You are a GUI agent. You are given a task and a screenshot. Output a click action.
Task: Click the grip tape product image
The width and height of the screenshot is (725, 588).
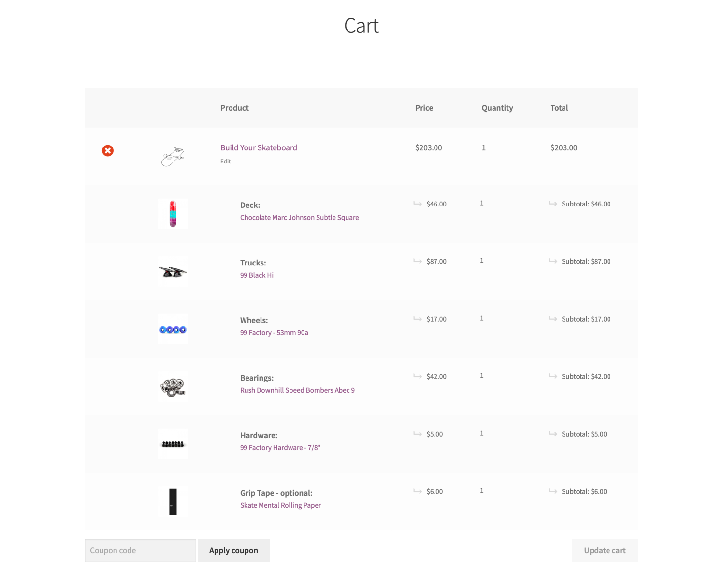tap(173, 501)
